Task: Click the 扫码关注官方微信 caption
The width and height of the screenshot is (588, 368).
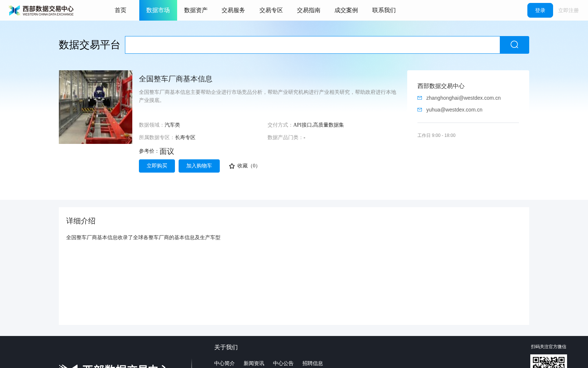Action: pyautogui.click(x=549, y=347)
